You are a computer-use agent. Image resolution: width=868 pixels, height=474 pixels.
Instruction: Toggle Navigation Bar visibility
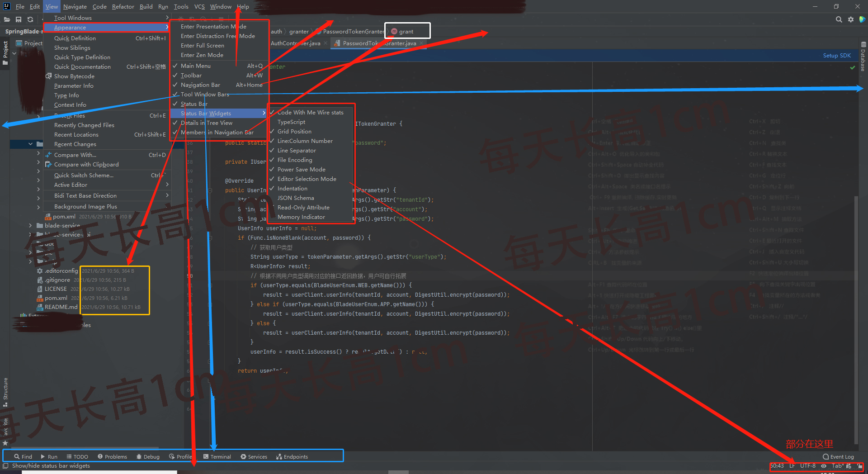(219, 85)
